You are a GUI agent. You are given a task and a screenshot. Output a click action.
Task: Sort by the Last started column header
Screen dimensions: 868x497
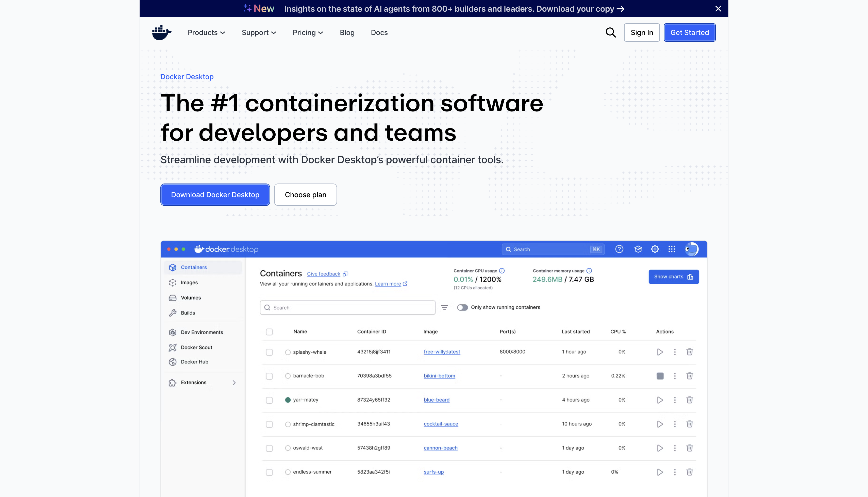pos(576,332)
